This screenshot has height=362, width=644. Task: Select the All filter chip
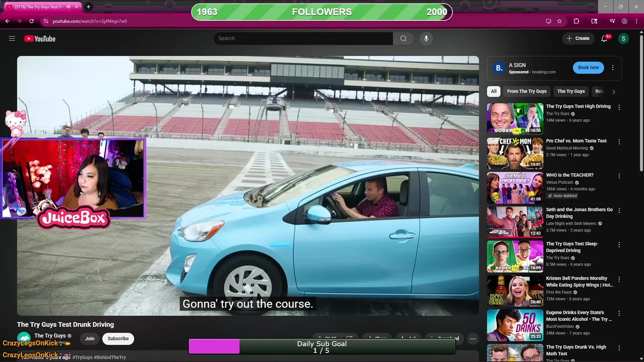[x=494, y=92]
